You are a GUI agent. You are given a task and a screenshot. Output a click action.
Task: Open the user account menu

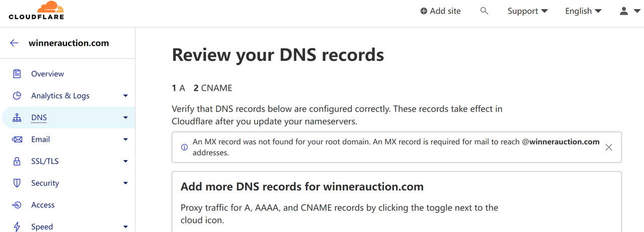[629, 11]
